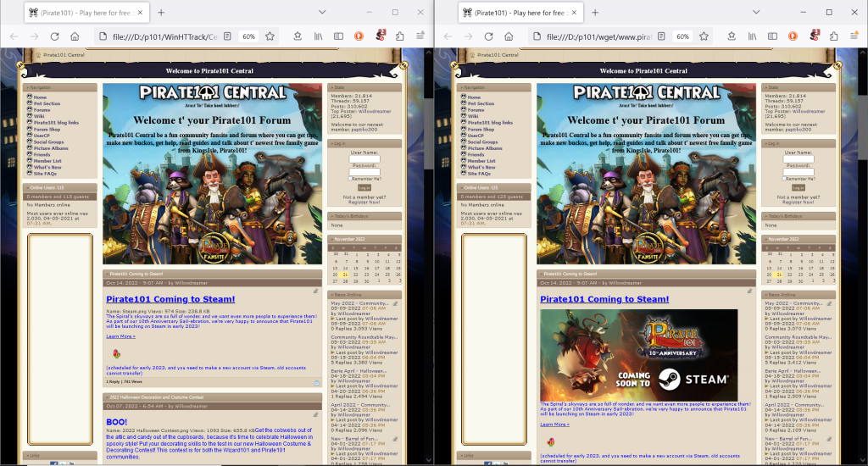This screenshot has width=868, height=466.
Task: Open the red-badged script blocker in the left window
Action: 380,36
